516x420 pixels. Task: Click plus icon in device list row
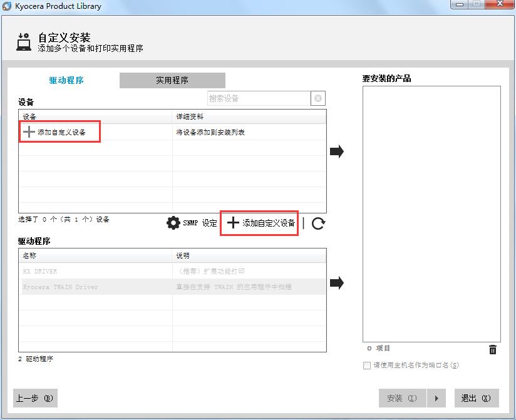29,132
